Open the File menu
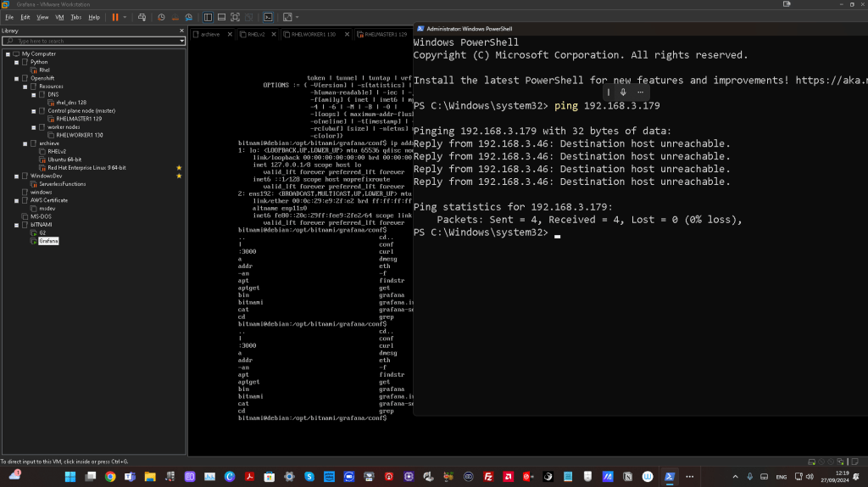The height and width of the screenshot is (487, 868). [x=9, y=17]
